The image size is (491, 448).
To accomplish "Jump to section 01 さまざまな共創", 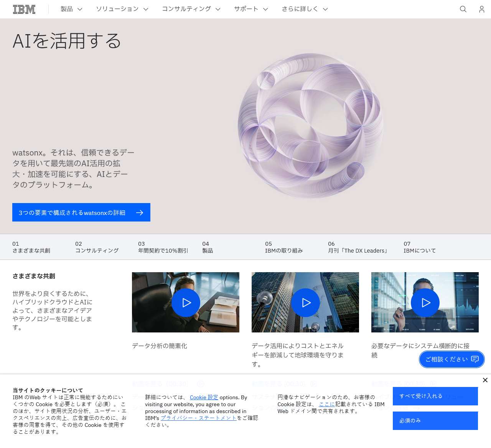I will 31,247.
